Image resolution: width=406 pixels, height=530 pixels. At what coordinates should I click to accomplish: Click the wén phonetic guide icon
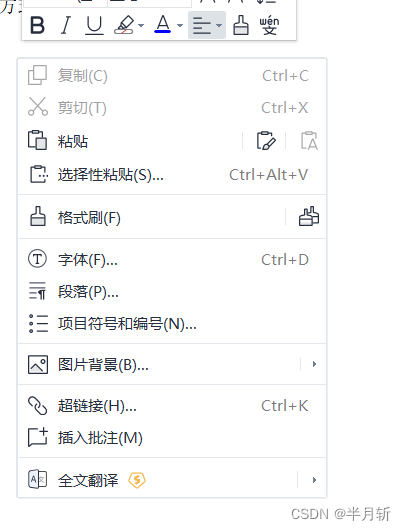(269, 25)
